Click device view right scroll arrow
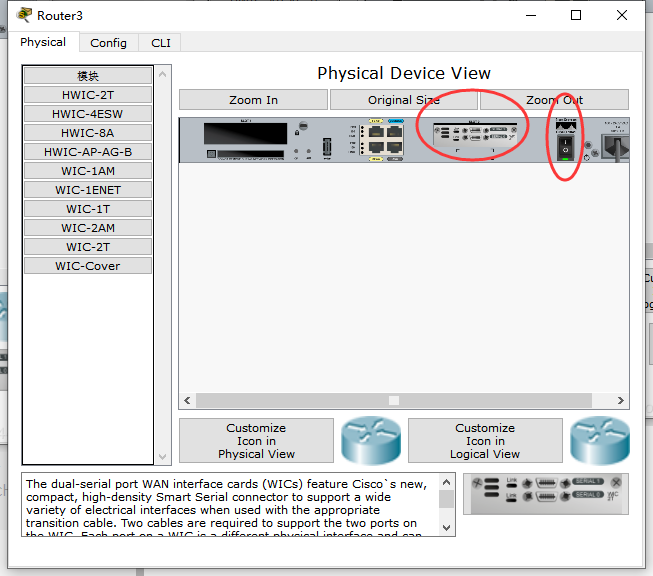This screenshot has height=576, width=653. [x=621, y=400]
